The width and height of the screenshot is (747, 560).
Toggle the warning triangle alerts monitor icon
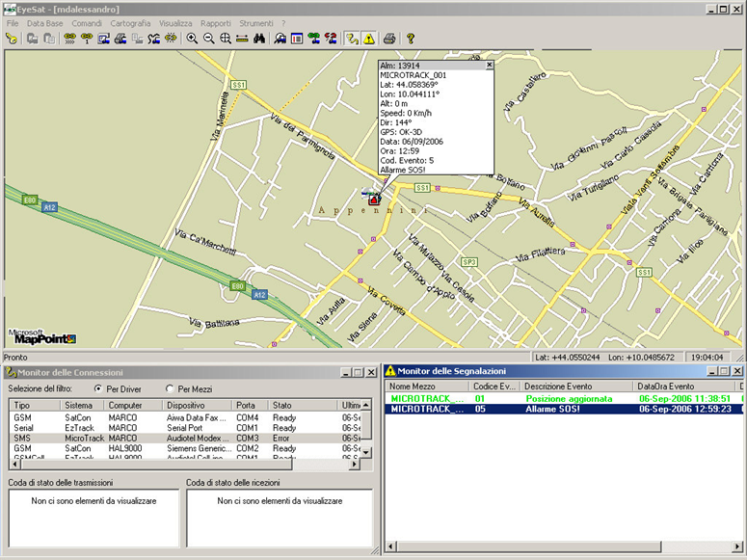coord(369,39)
